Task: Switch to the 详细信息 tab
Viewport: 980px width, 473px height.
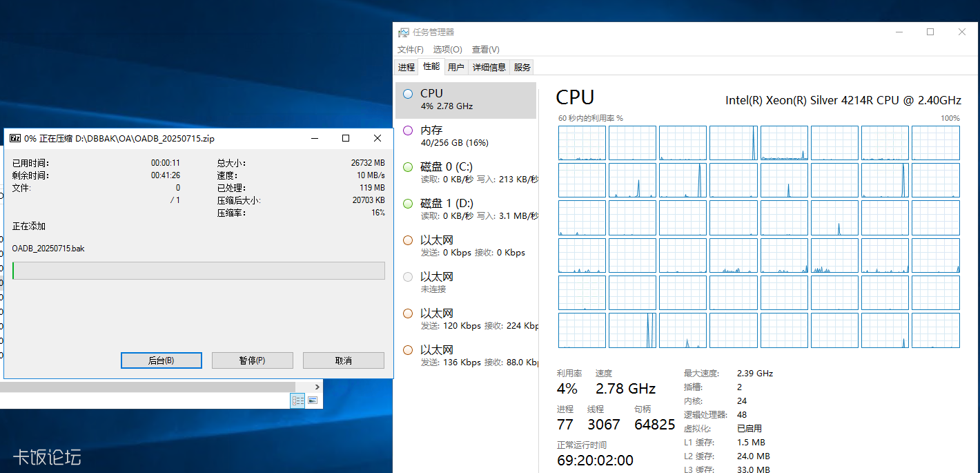Action: [489, 67]
